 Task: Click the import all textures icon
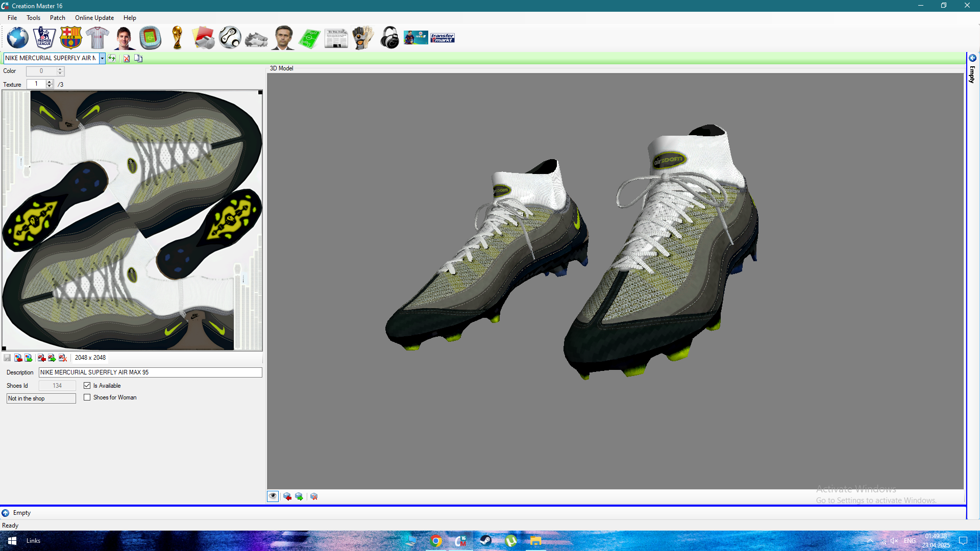pyautogui.click(x=41, y=358)
